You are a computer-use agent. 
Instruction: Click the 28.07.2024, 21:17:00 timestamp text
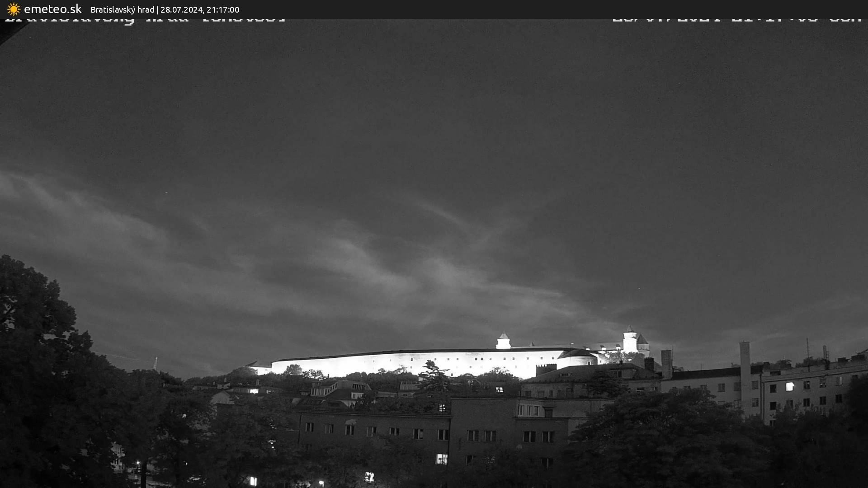200,10
